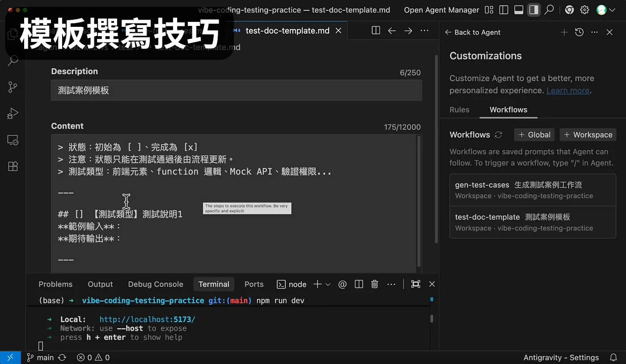Open notifications bell in status bar

(613, 357)
